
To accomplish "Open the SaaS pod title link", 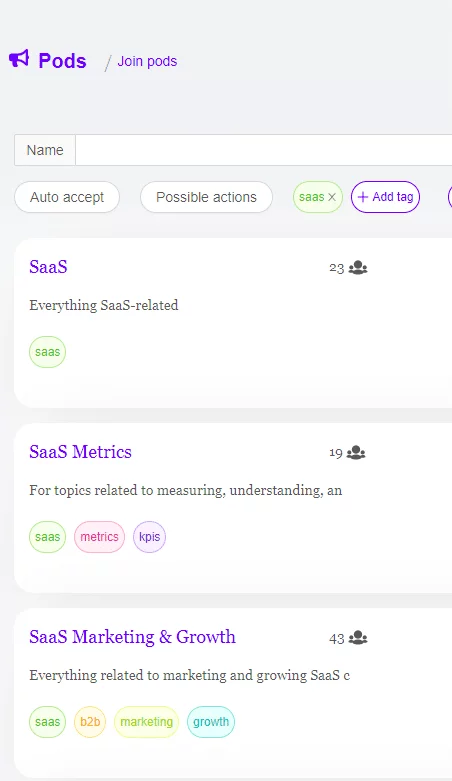I will [x=48, y=267].
